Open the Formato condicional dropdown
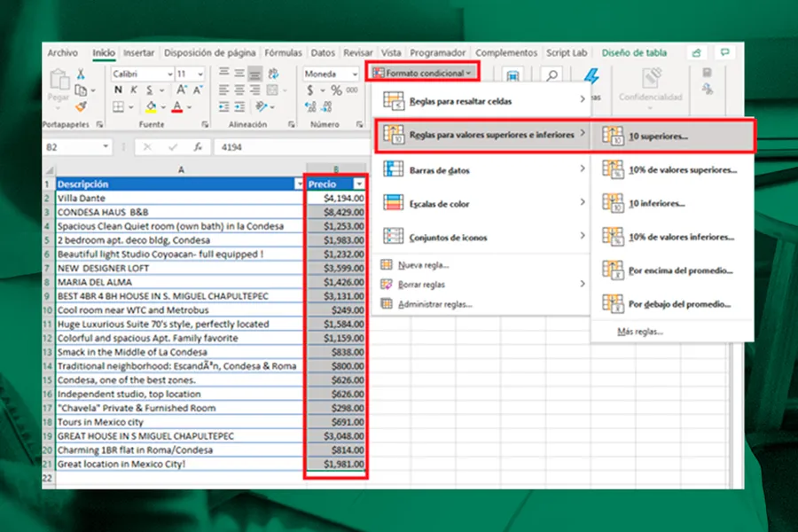798x532 pixels. click(422, 73)
